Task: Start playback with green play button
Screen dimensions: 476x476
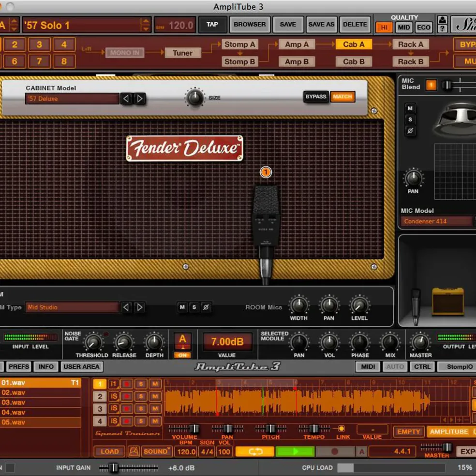Action: [x=295, y=451]
